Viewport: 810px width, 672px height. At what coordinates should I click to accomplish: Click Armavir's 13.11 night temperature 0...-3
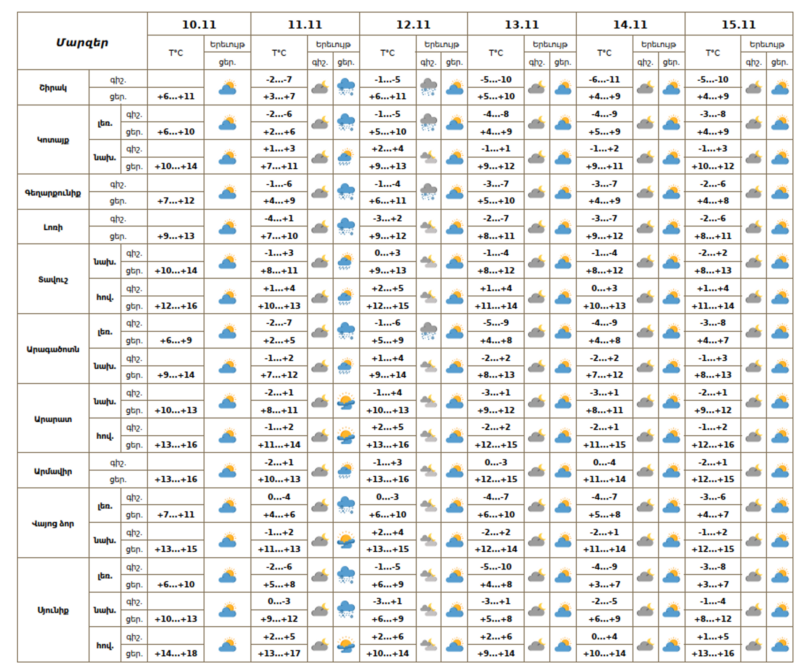[x=496, y=462]
